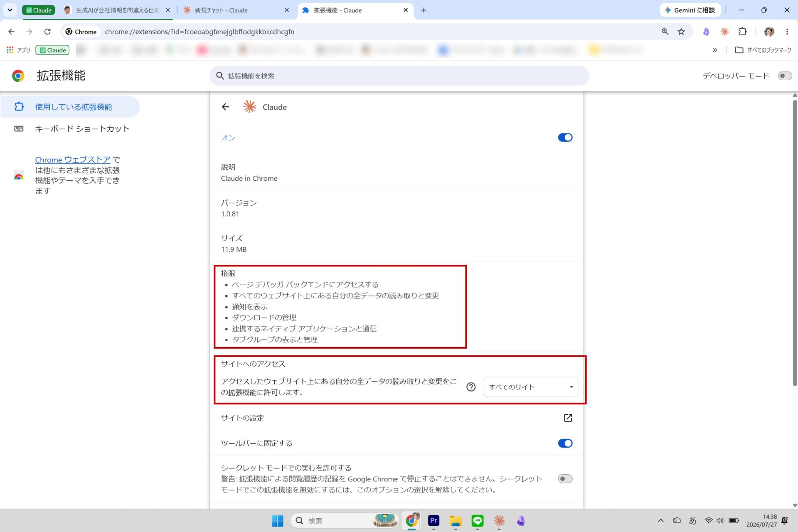Open the profile avatar menu
Image resolution: width=798 pixels, height=532 pixels.
[x=769, y=32]
